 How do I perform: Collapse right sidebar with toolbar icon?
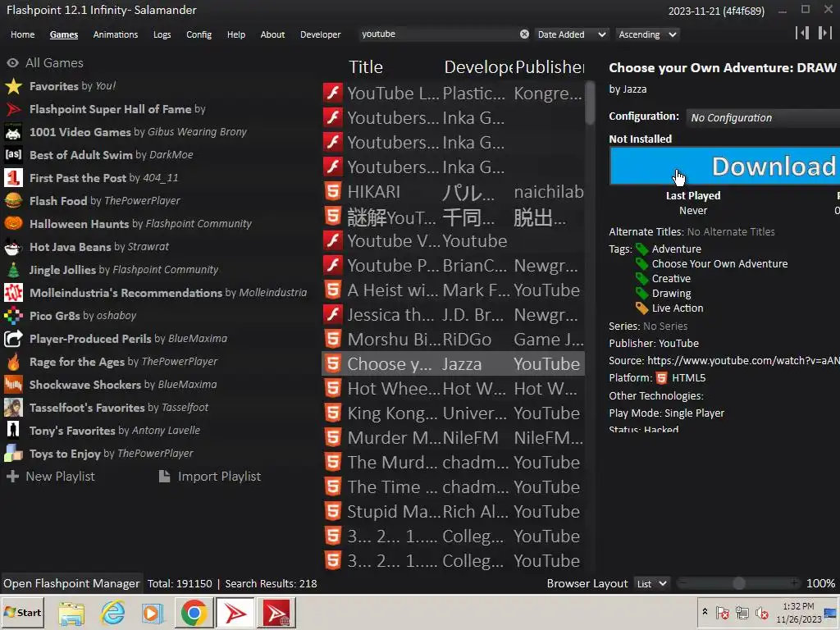point(825,33)
